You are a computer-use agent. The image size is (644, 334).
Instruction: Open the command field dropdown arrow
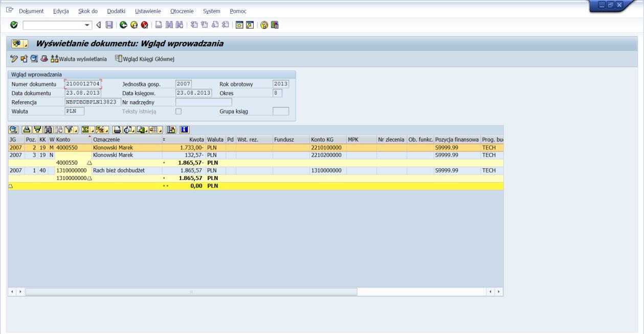pos(87,25)
